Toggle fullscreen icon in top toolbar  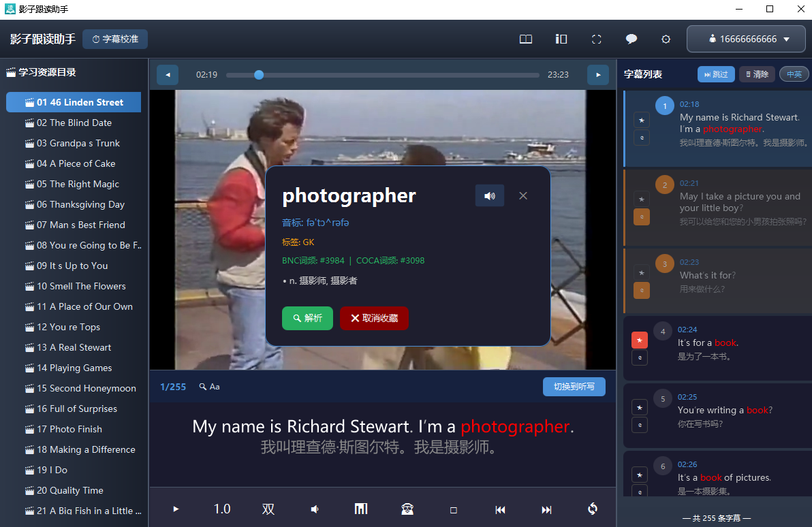pyautogui.click(x=597, y=39)
